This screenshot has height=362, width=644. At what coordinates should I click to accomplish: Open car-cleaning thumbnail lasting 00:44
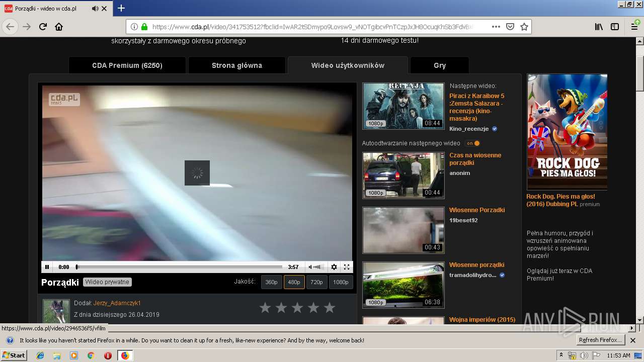(x=404, y=175)
